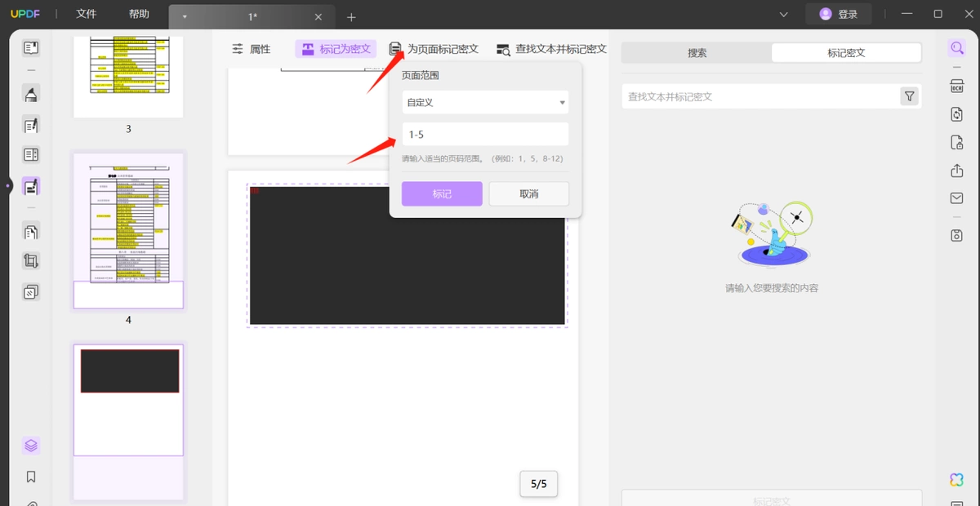The width and height of the screenshot is (980, 506).
Task: Click the 取消 button in popup
Action: coord(529,194)
